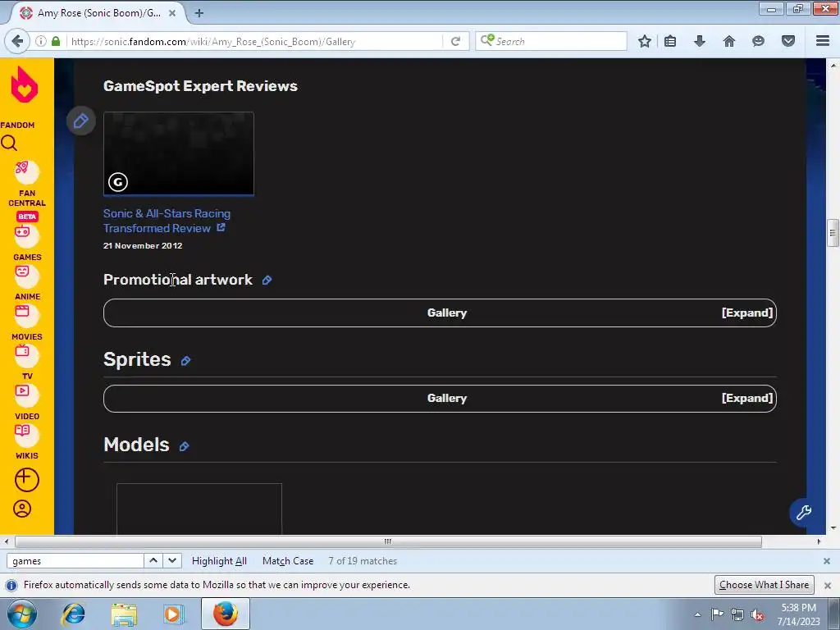This screenshot has width=840, height=630.
Task: Click the URL address bar
Action: pyautogui.click(x=254, y=41)
